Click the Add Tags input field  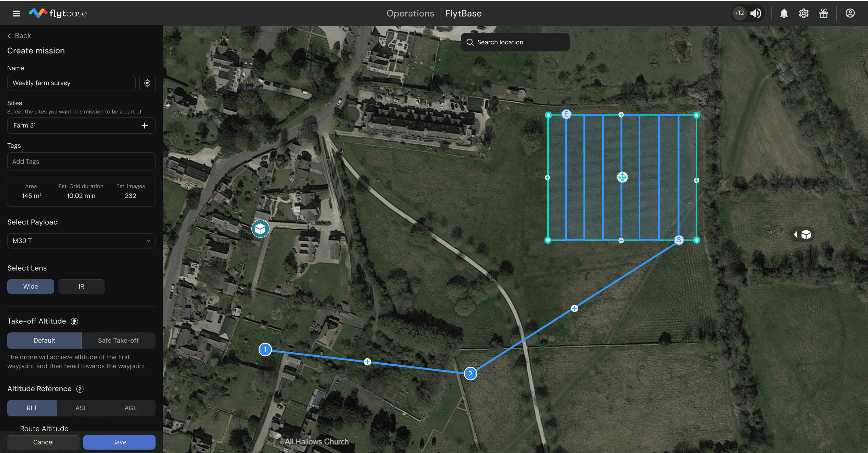(x=81, y=162)
